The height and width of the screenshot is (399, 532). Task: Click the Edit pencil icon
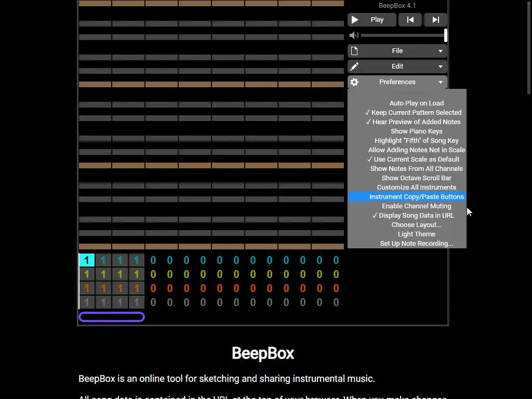354,66
